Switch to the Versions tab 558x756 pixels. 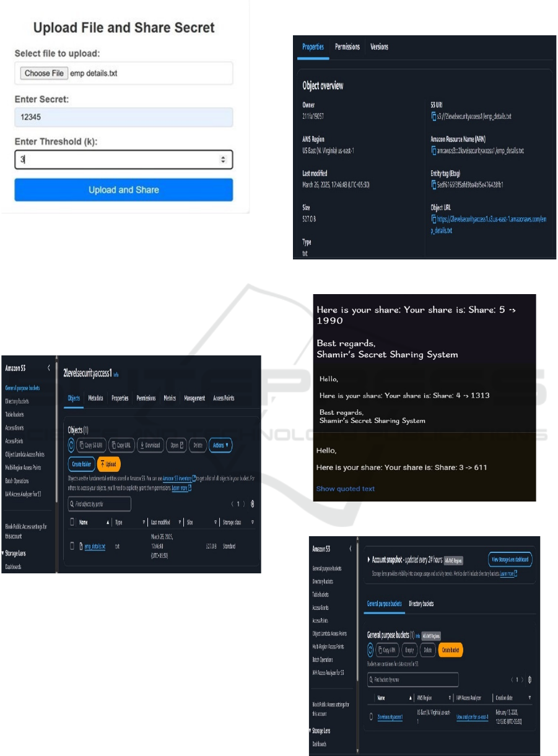pos(379,47)
